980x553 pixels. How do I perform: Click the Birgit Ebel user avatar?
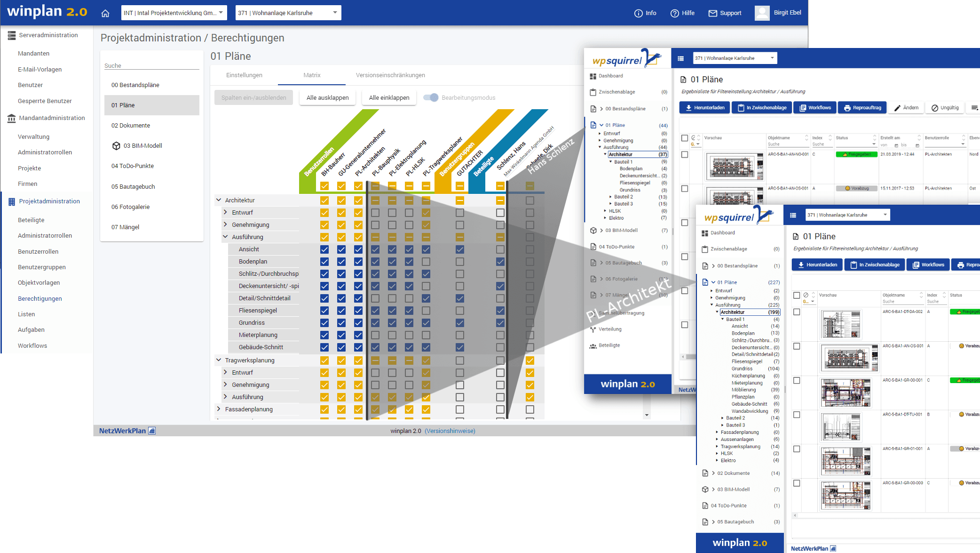(762, 13)
